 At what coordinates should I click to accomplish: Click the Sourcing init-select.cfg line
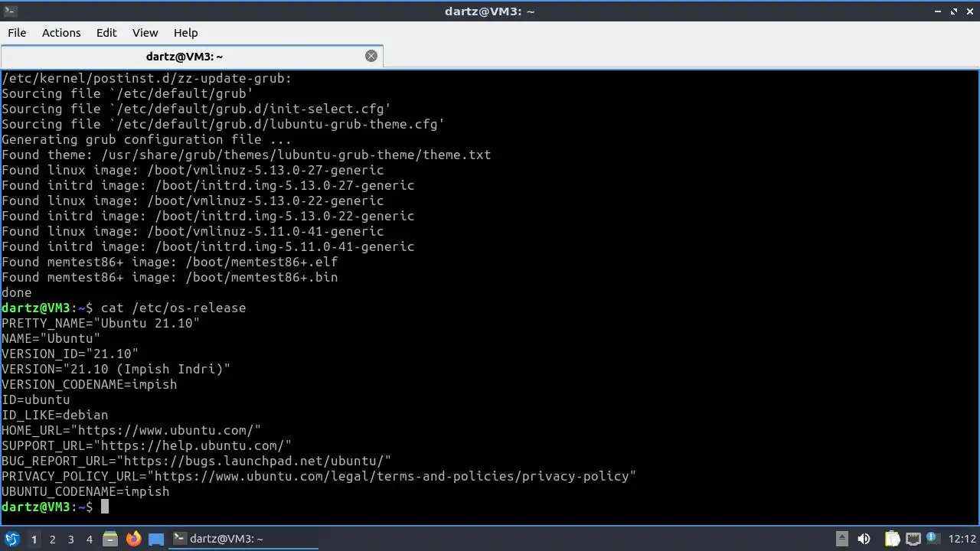(196, 109)
